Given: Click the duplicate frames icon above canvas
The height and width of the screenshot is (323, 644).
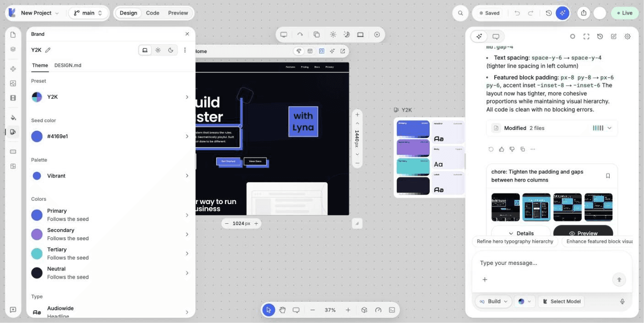Looking at the screenshot, I should (317, 34).
